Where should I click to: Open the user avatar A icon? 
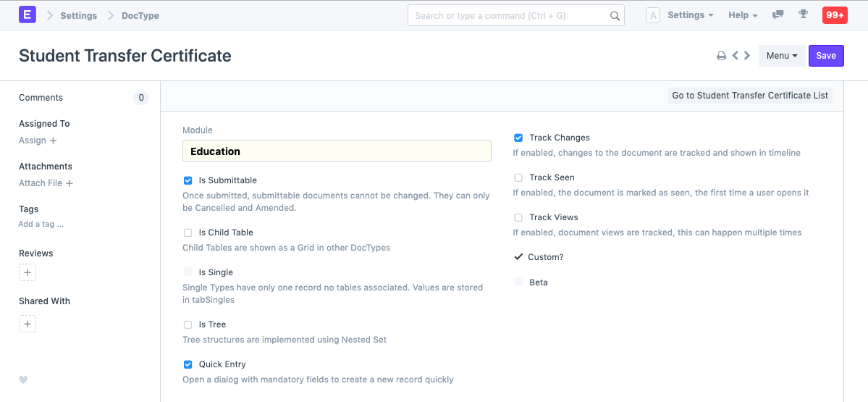(x=653, y=15)
